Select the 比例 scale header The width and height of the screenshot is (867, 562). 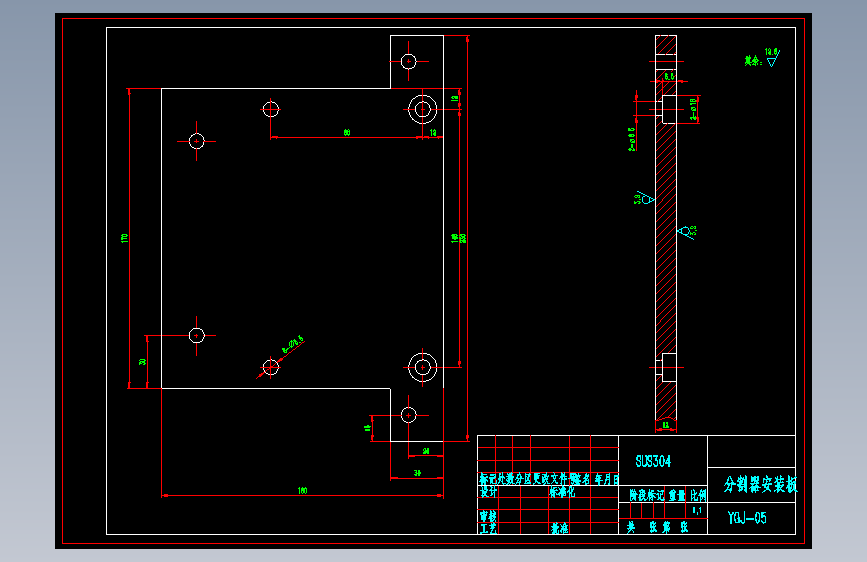(x=698, y=495)
